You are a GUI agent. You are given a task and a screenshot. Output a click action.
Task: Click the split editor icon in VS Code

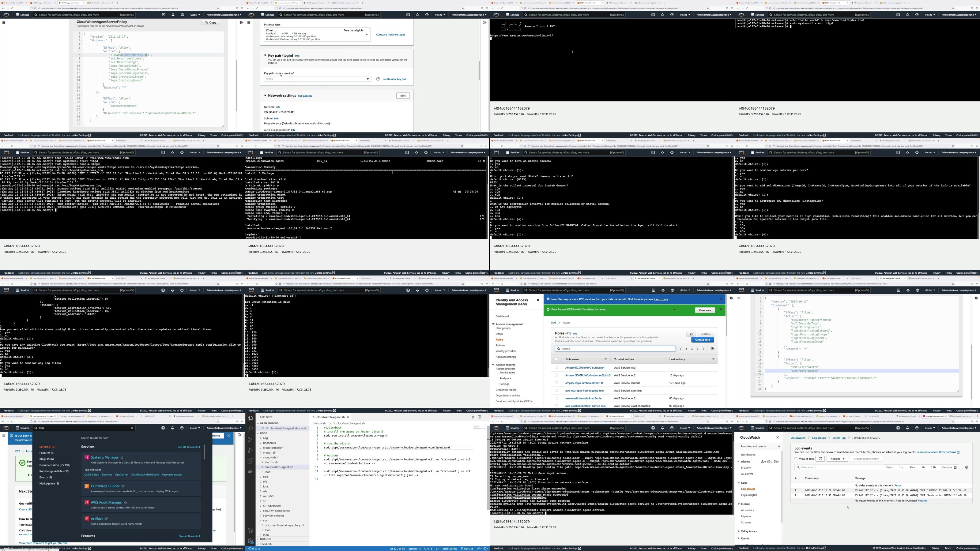coord(479,417)
